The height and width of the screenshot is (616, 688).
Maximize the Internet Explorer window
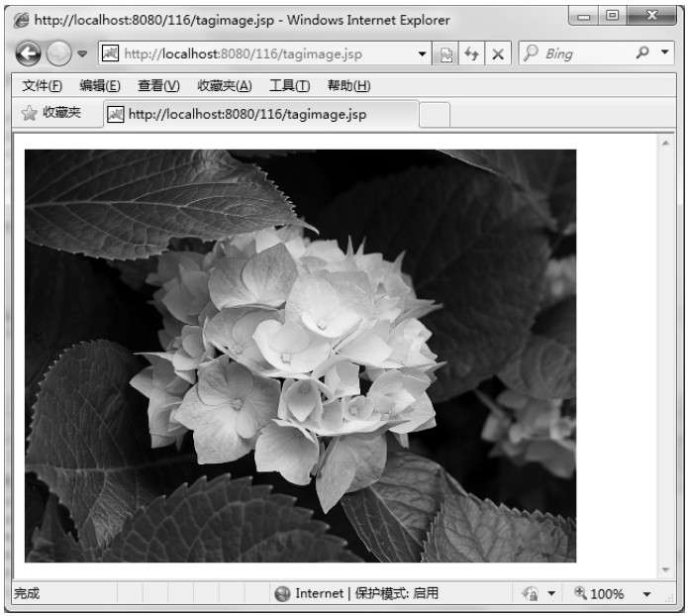coord(613,16)
